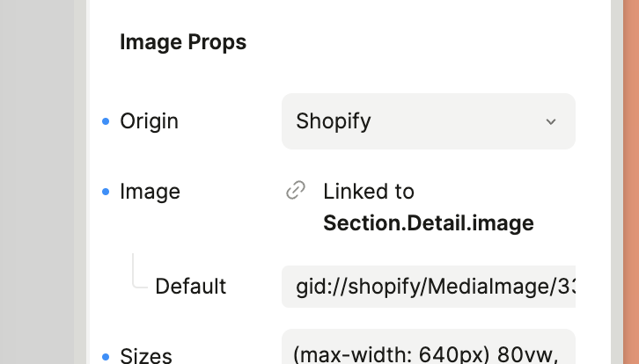Select the Shopify value text in Origin

pyautogui.click(x=334, y=121)
